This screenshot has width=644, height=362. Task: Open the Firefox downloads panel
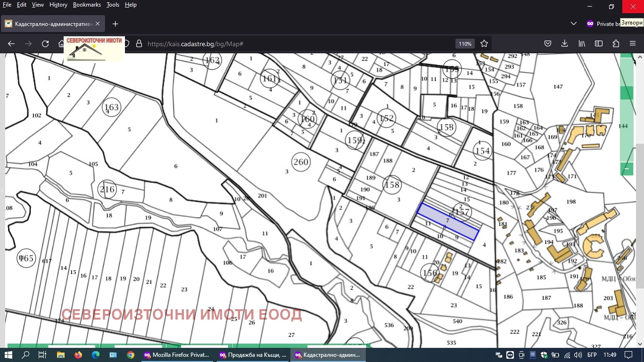[565, 44]
